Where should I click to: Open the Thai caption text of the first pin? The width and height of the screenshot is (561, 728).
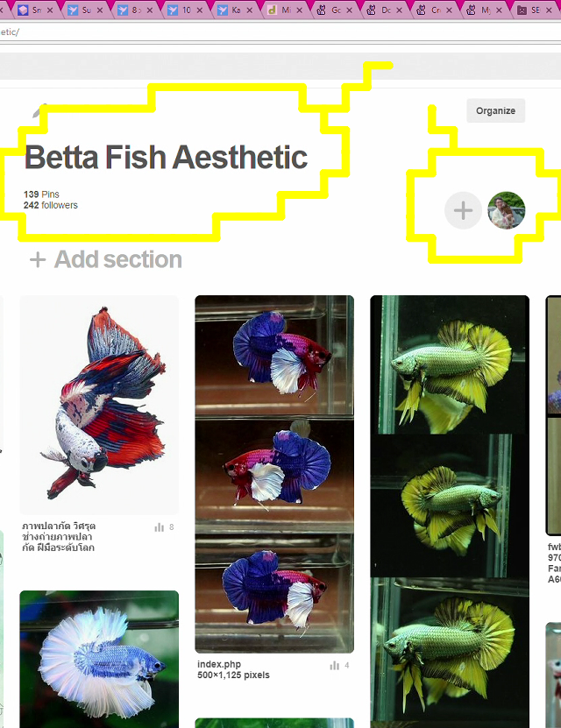click(x=59, y=537)
